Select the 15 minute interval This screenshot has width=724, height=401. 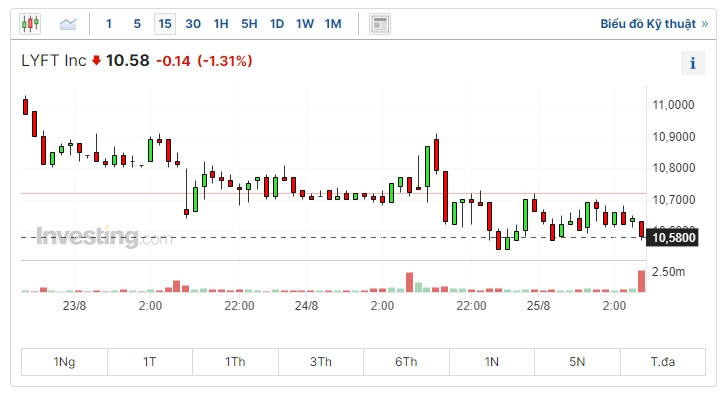(165, 24)
